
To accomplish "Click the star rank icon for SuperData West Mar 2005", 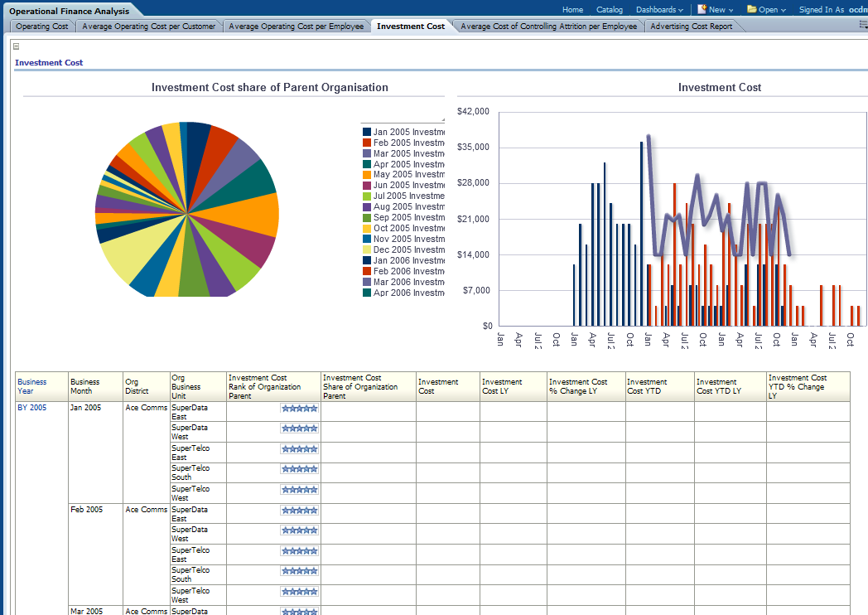I will 299,612.
